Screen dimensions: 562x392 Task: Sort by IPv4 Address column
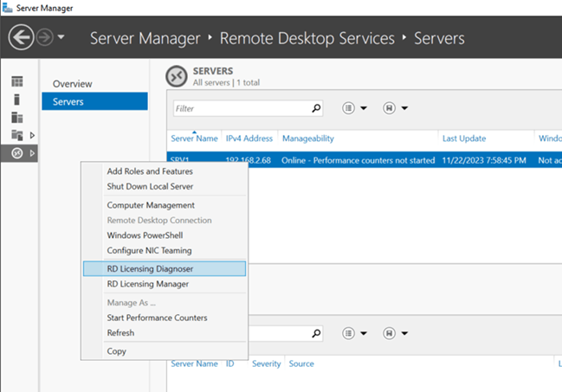click(x=249, y=138)
